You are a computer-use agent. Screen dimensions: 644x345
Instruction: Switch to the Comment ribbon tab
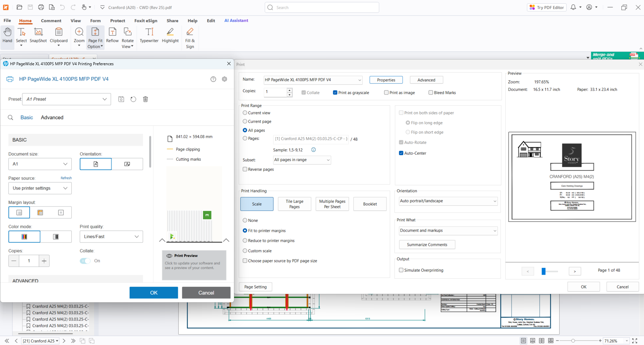51,21
